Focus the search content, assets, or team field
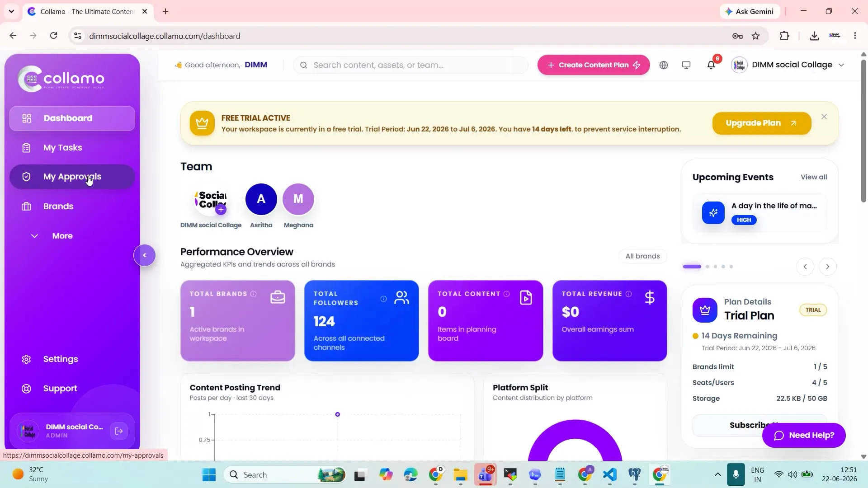This screenshot has width=868, height=488. tap(410, 65)
